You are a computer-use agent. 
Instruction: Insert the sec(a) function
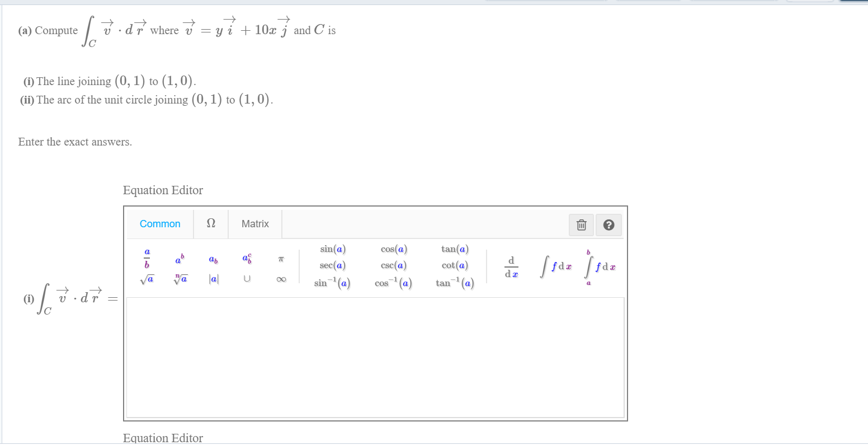333,266
